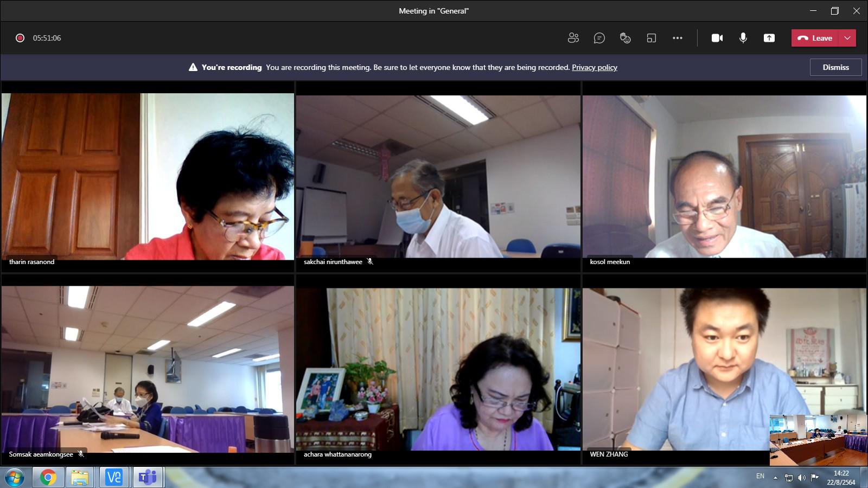Click the red recording indicator
The width and height of the screenshot is (868, 488).
point(20,38)
